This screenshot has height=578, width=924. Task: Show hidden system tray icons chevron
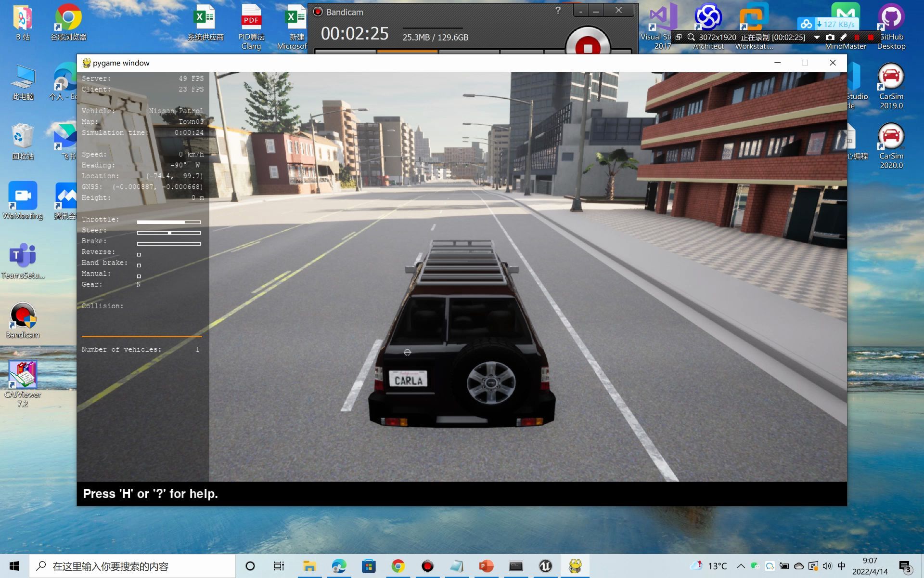pyautogui.click(x=741, y=566)
